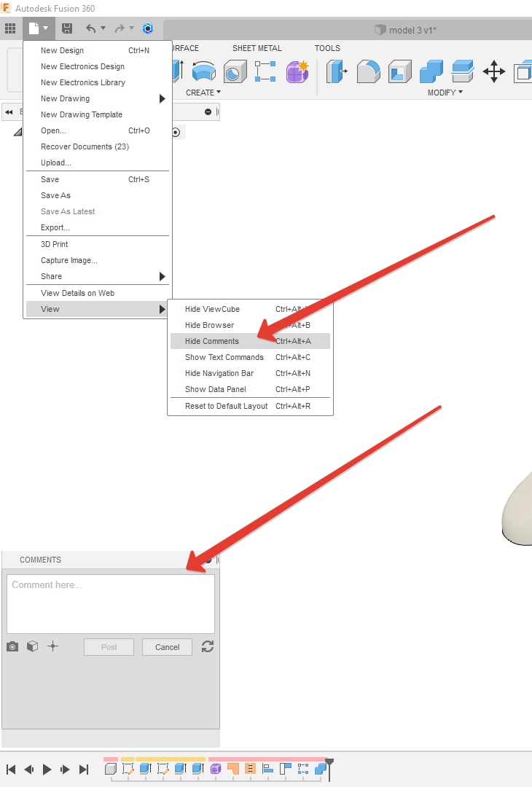Activate the component radio button in browser

176,133
